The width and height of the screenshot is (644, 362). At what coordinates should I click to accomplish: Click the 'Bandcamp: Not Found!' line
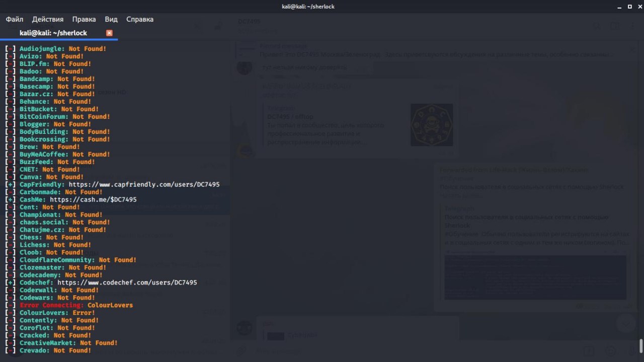click(x=50, y=79)
